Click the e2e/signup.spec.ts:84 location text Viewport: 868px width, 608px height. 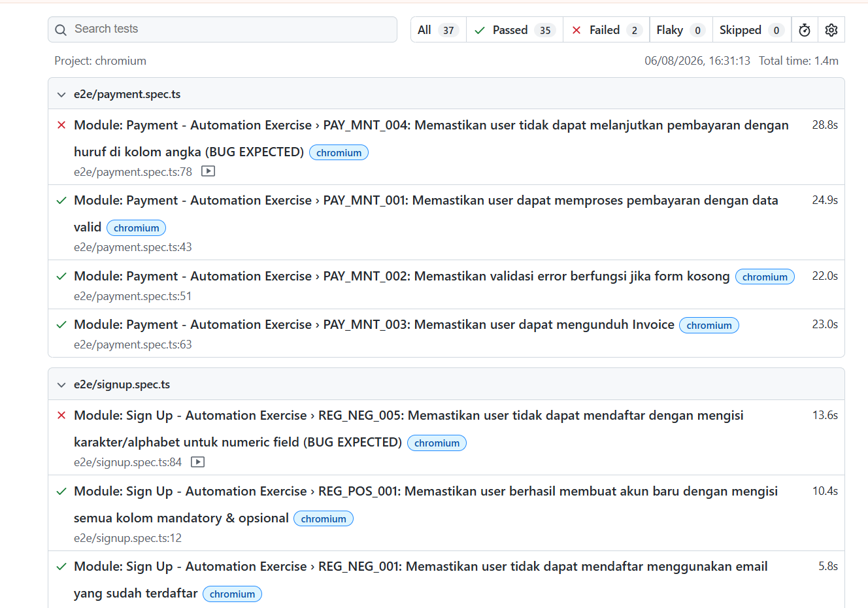(127, 462)
